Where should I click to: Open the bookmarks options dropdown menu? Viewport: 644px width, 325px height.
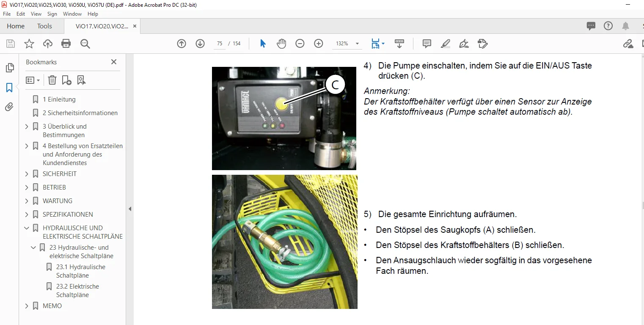pos(33,80)
